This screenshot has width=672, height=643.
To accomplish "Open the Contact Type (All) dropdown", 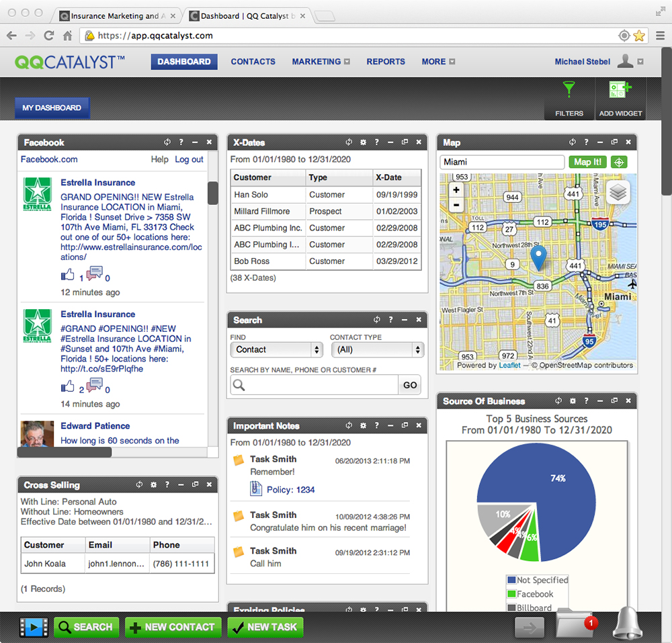I will pyautogui.click(x=378, y=349).
